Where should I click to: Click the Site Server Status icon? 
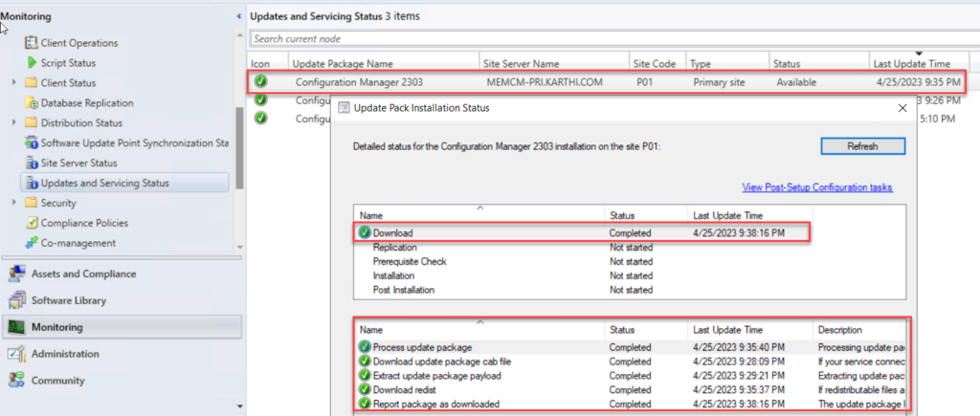point(32,164)
